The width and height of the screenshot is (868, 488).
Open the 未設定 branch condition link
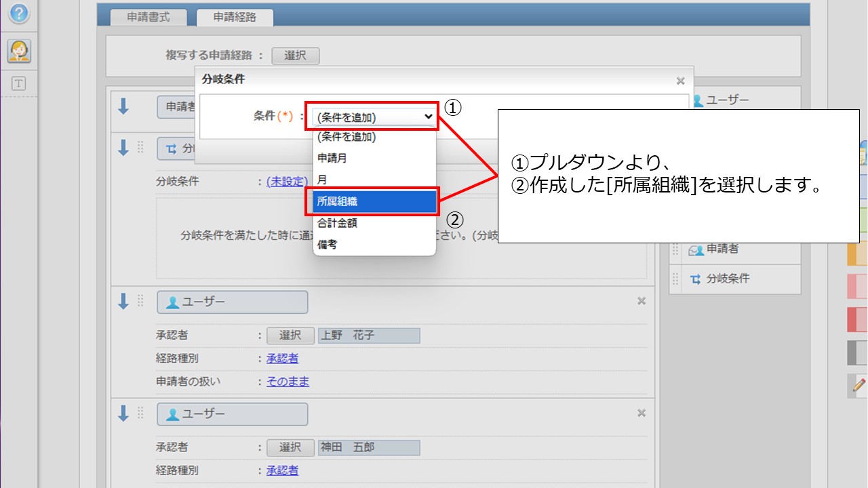[x=287, y=182]
